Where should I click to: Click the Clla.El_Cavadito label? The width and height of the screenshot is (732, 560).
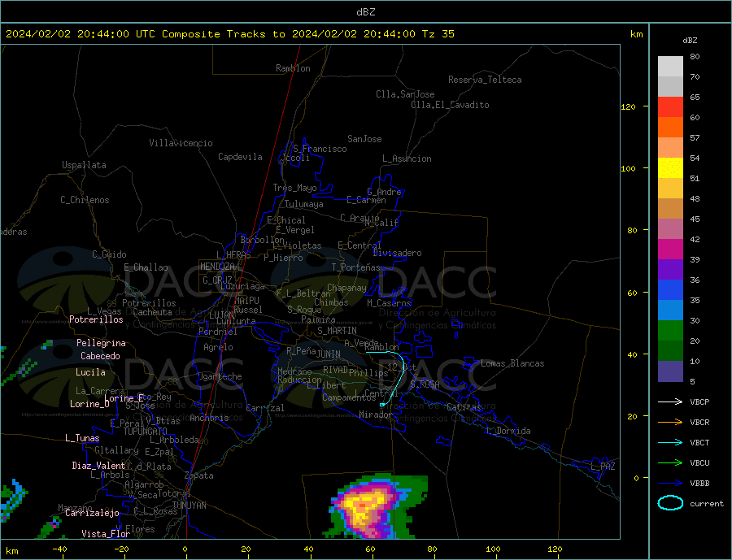(x=450, y=105)
